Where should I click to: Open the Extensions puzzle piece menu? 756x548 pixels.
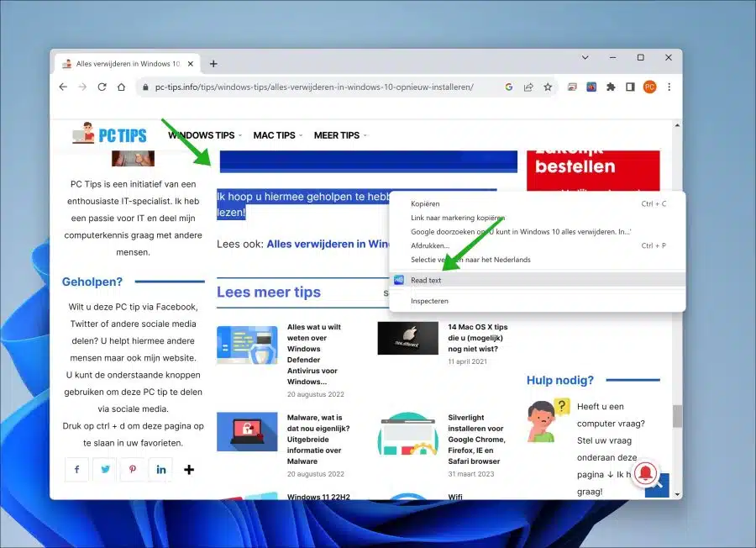tap(611, 87)
